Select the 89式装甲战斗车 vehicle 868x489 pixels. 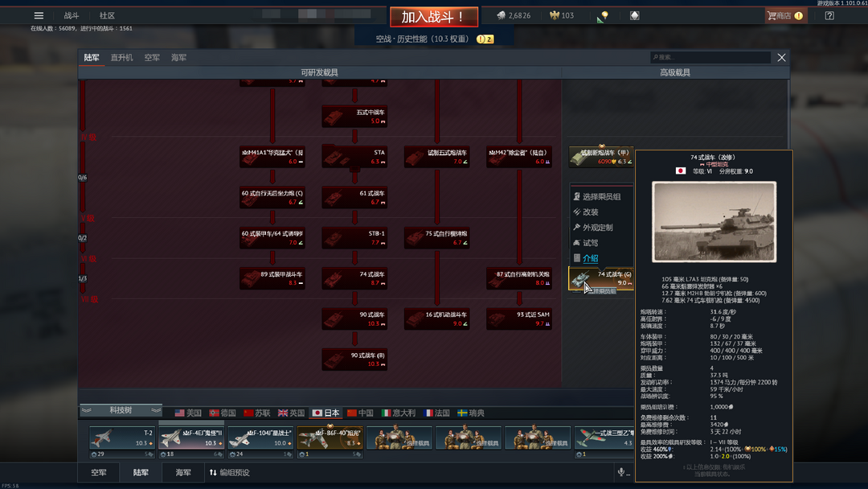coord(272,278)
